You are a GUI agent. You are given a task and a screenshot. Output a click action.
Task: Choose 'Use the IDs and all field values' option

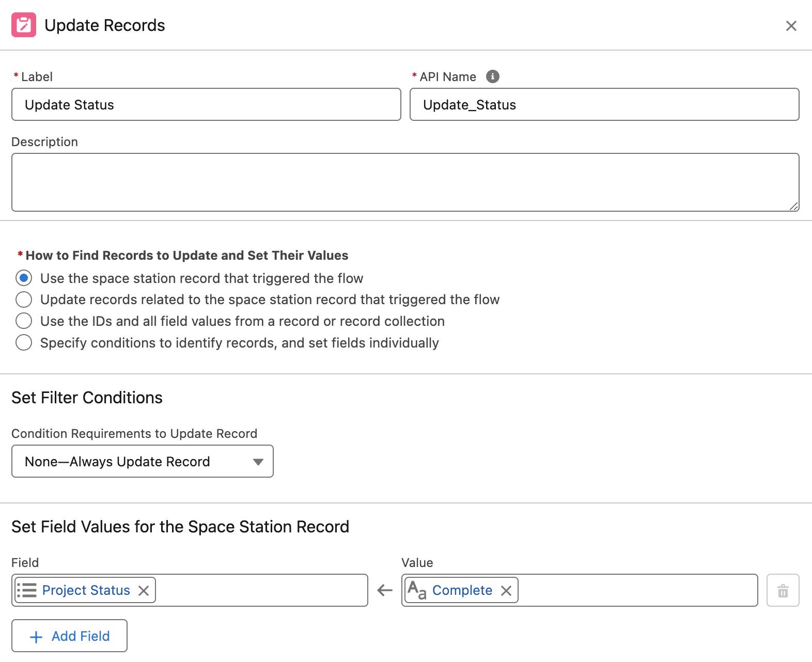24,321
